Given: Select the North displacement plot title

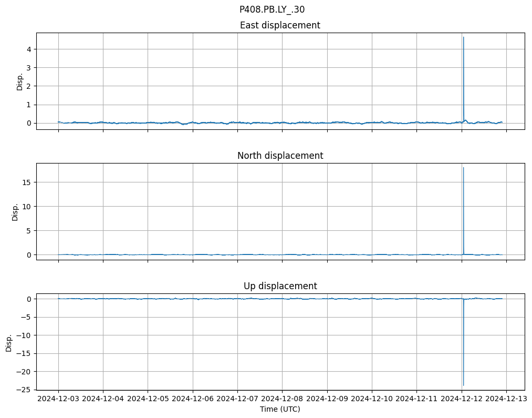Looking at the screenshot, I should [x=280, y=156].
